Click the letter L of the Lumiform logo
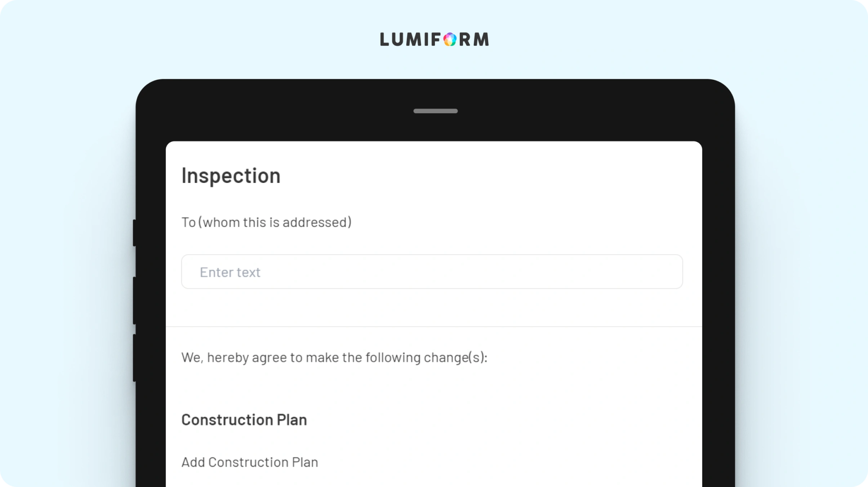 (384, 39)
